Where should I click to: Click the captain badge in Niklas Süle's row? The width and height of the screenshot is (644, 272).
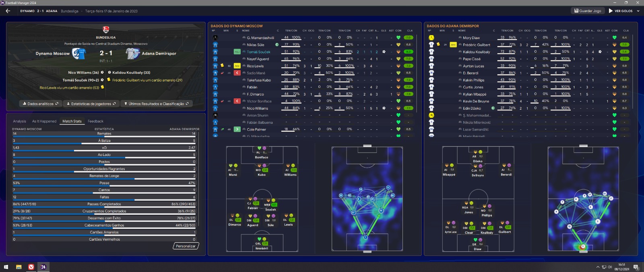click(277, 45)
